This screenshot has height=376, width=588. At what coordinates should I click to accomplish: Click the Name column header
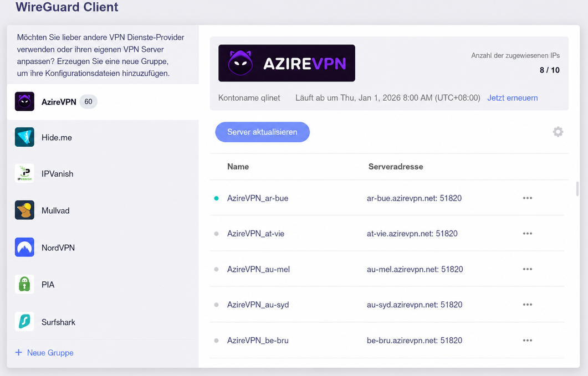(238, 167)
